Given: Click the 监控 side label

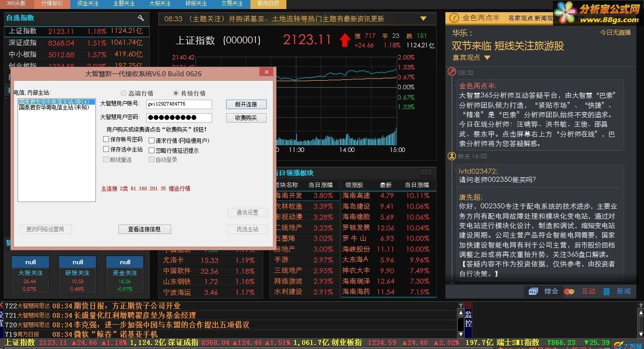Looking at the screenshot, I should pyautogui.click(x=468, y=319).
